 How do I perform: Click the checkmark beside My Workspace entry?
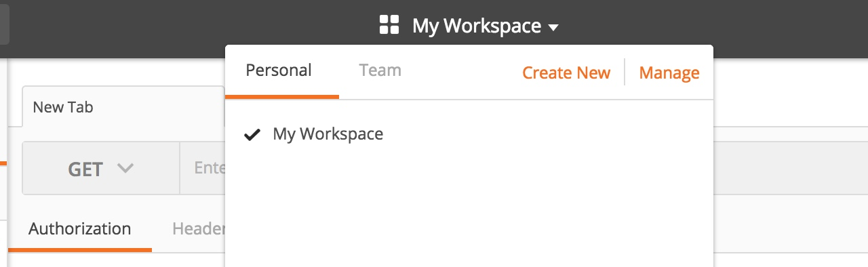click(x=252, y=135)
